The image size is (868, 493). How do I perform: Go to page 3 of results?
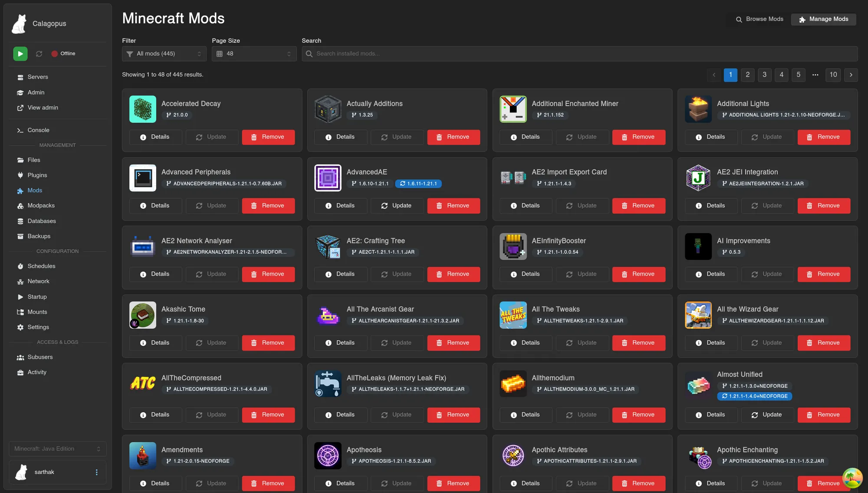click(x=765, y=75)
